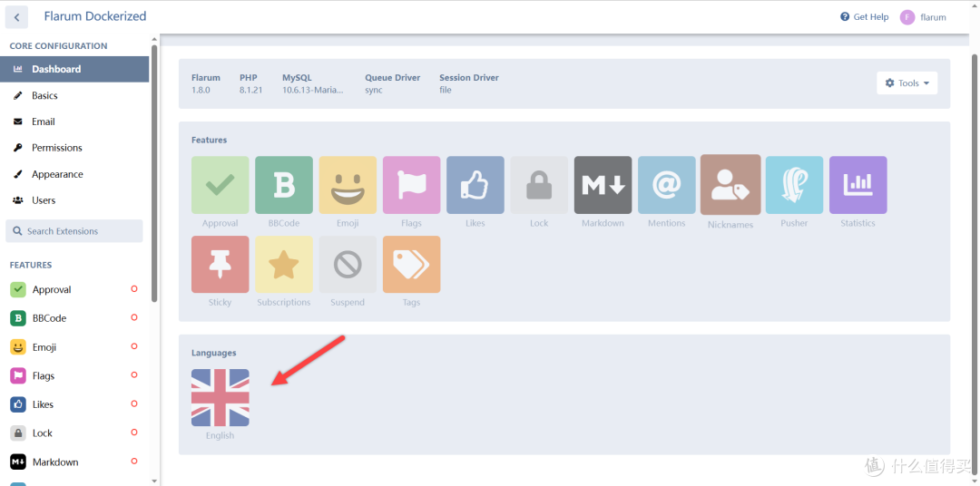Open the Pusher extension tile
This screenshot has width=980, height=486.
[794, 185]
